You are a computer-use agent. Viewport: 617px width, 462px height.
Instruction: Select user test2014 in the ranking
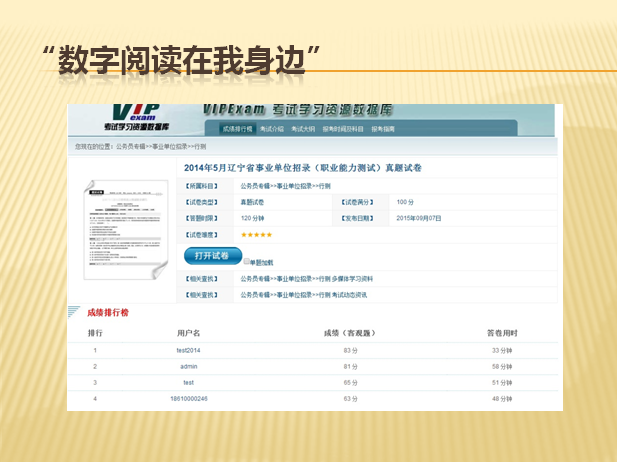188,350
